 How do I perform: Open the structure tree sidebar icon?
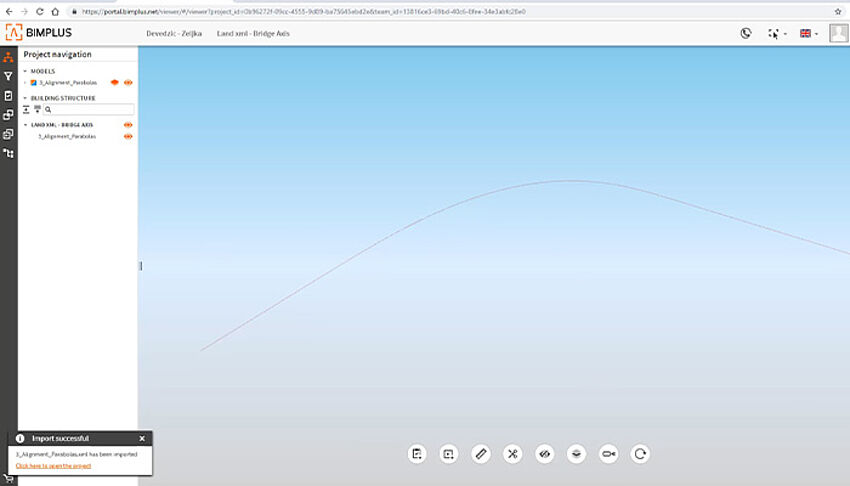coord(8,153)
